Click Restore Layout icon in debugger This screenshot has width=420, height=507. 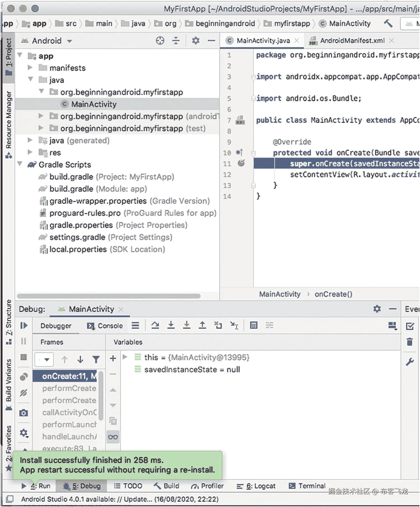(393, 326)
